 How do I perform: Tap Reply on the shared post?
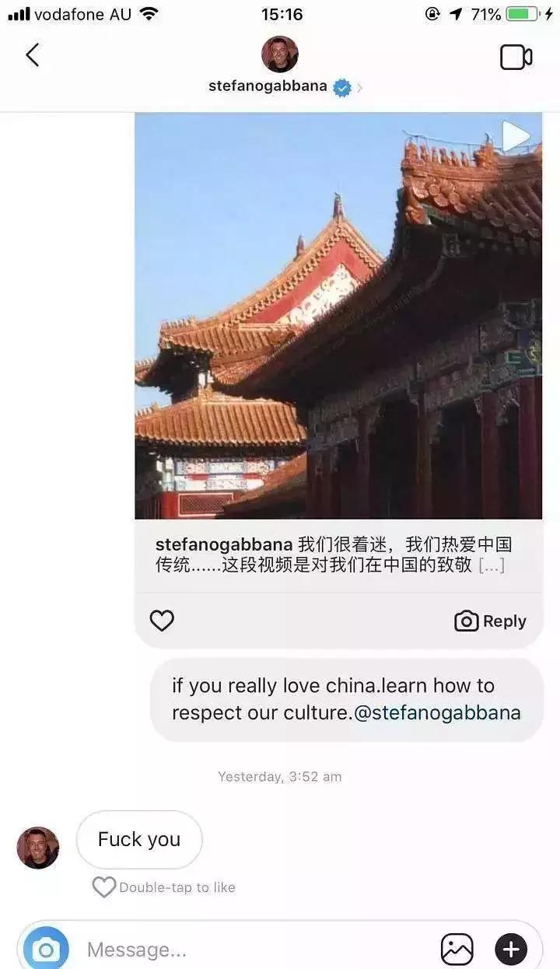pos(490,621)
